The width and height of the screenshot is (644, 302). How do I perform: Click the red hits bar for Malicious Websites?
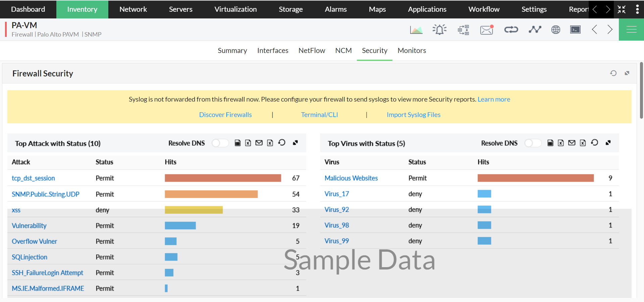[535, 178]
